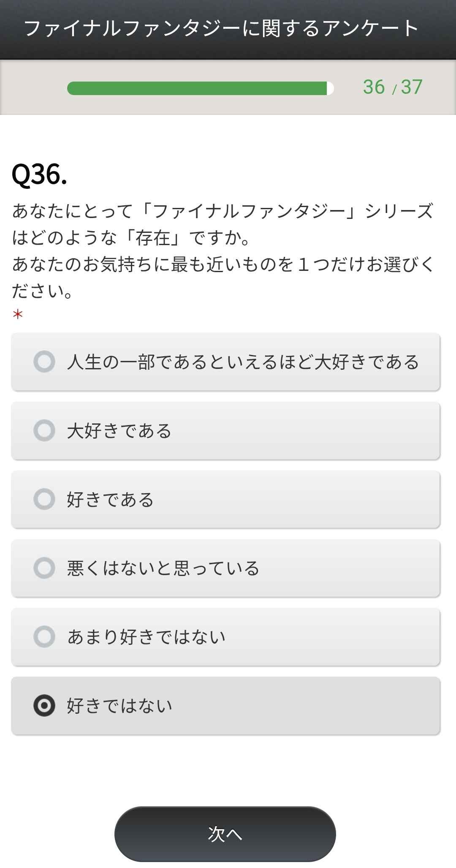Click the red required asterisk mark

18,314
